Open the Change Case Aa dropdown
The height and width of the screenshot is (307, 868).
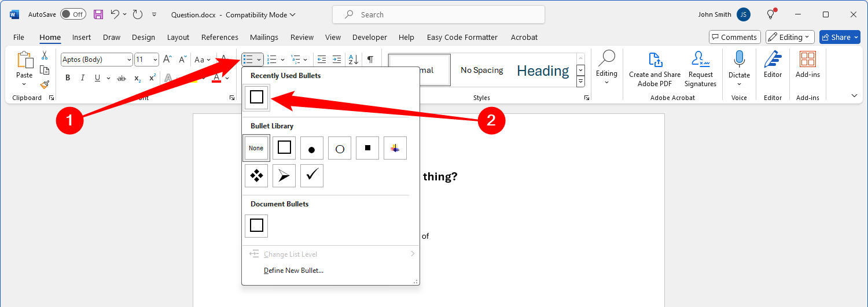tap(203, 60)
